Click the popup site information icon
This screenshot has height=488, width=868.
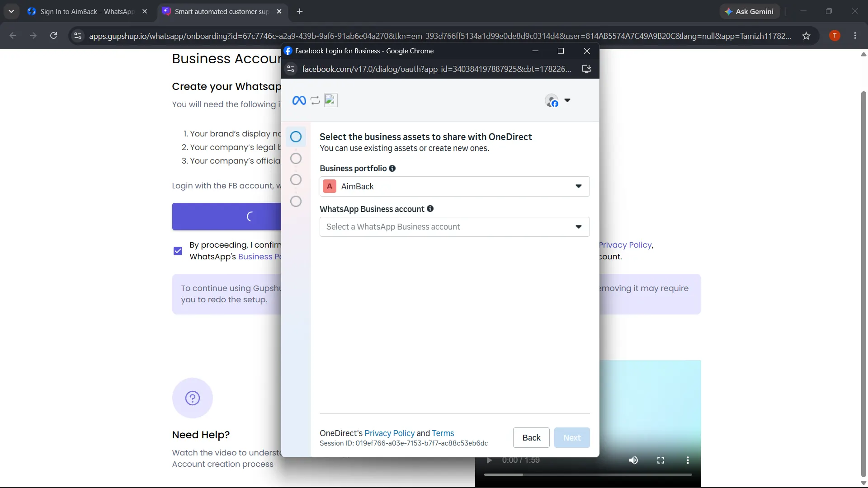pos(291,69)
